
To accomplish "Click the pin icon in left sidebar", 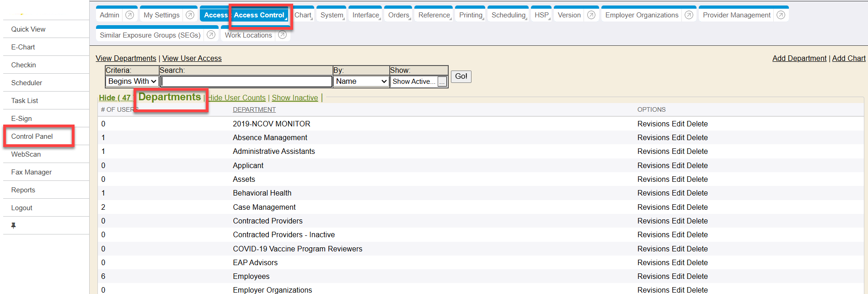I will (x=14, y=225).
